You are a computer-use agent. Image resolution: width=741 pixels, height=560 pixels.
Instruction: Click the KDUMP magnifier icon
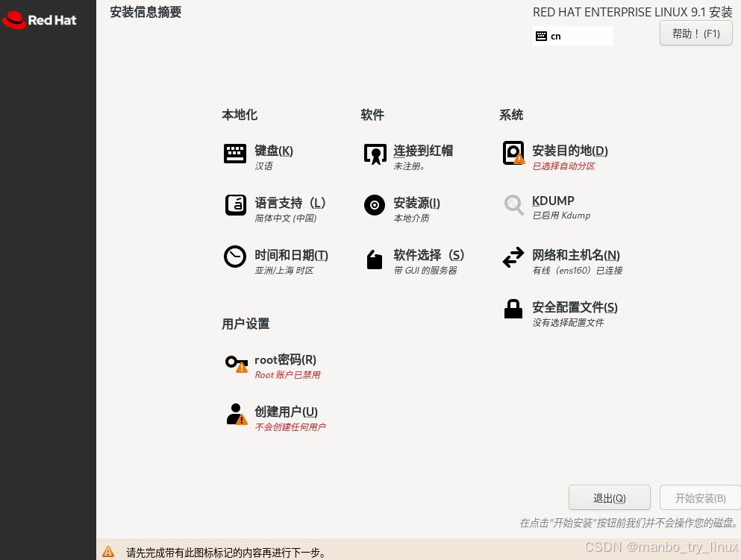click(x=513, y=204)
